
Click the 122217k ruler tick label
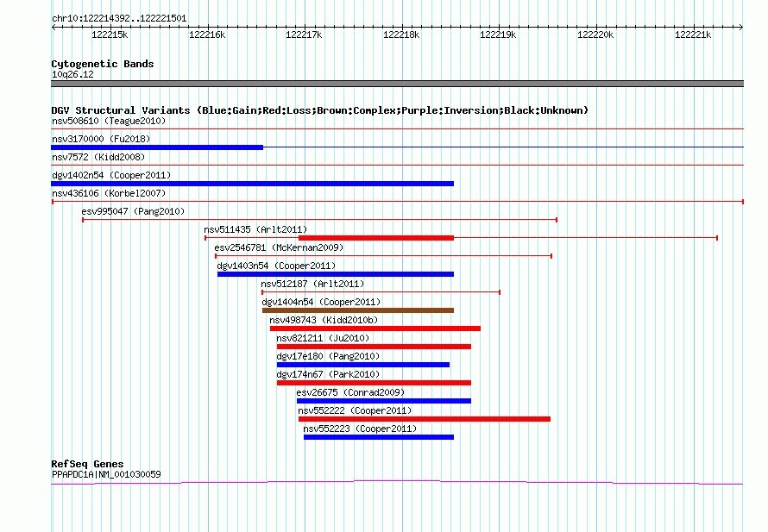(304, 34)
